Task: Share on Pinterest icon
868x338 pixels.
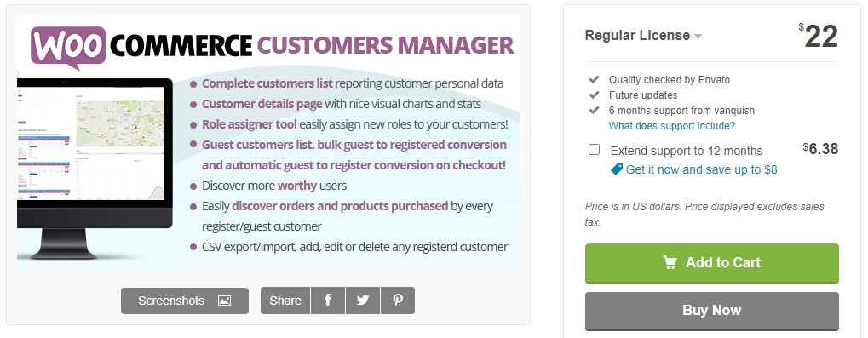Action: (398, 301)
